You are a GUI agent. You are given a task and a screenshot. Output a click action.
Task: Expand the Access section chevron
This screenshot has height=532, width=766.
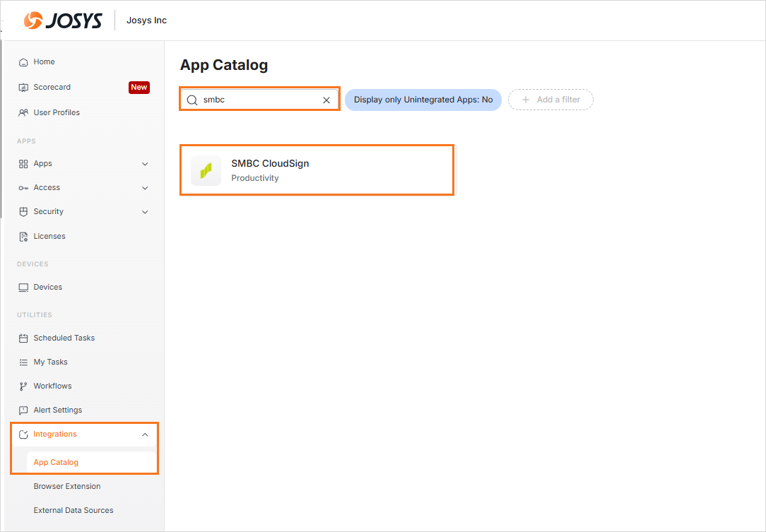click(x=145, y=188)
